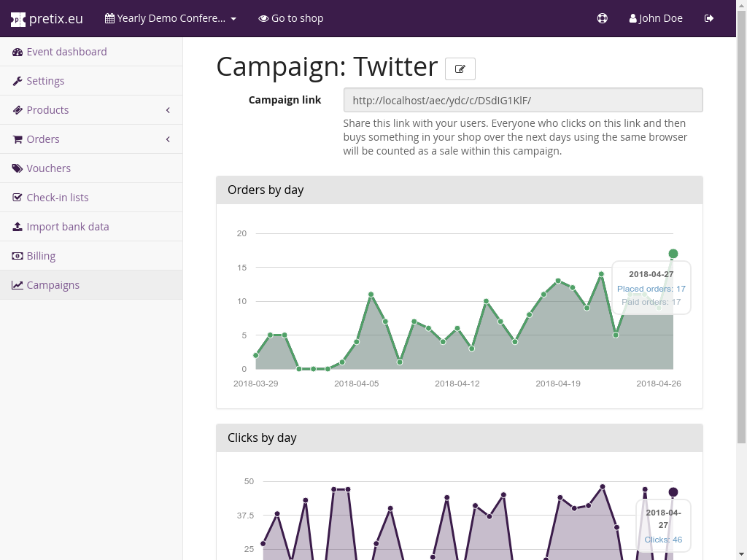Click the vertical page scrollbar
Screen dimensions: 747x560
[742, 219]
